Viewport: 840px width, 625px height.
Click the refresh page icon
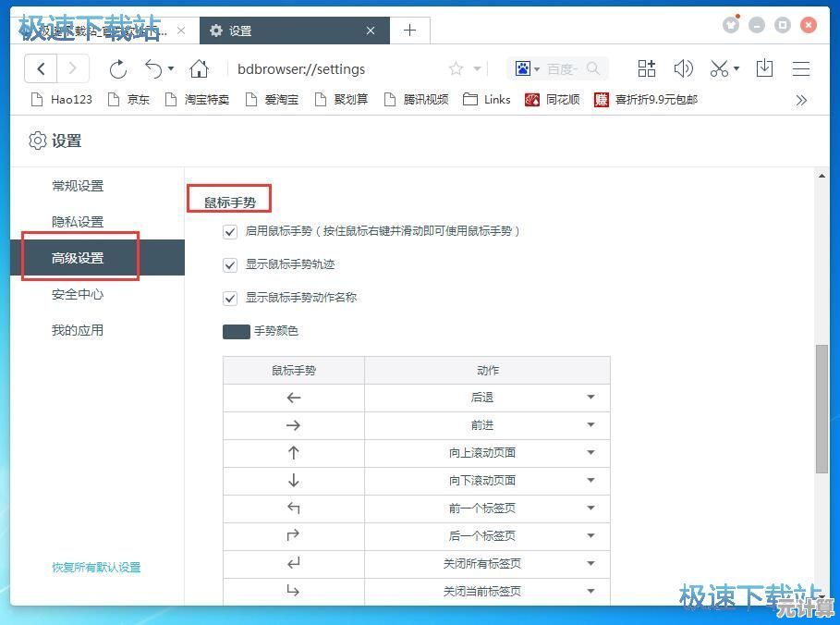coord(118,68)
